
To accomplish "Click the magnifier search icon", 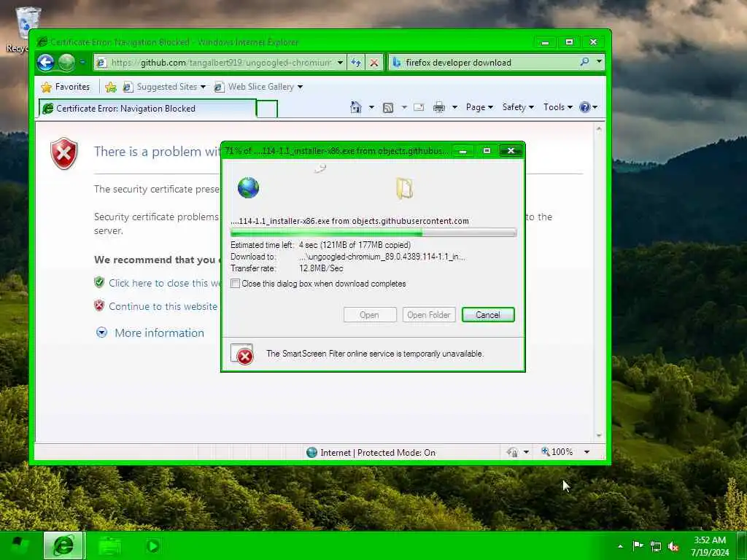I will (584, 62).
